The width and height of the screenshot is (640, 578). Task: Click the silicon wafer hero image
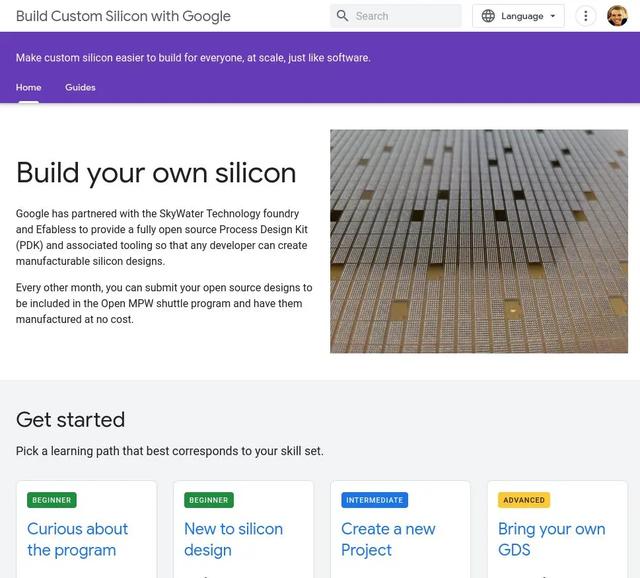pyautogui.click(x=479, y=241)
